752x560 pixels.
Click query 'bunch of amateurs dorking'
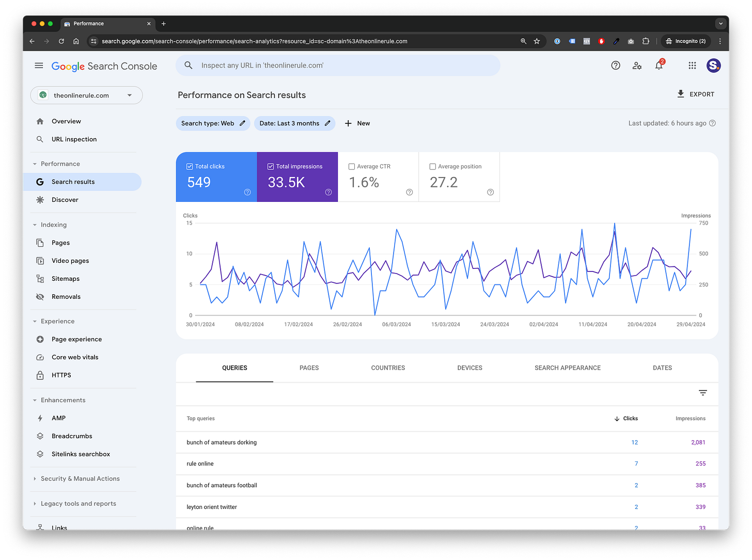pos(222,442)
